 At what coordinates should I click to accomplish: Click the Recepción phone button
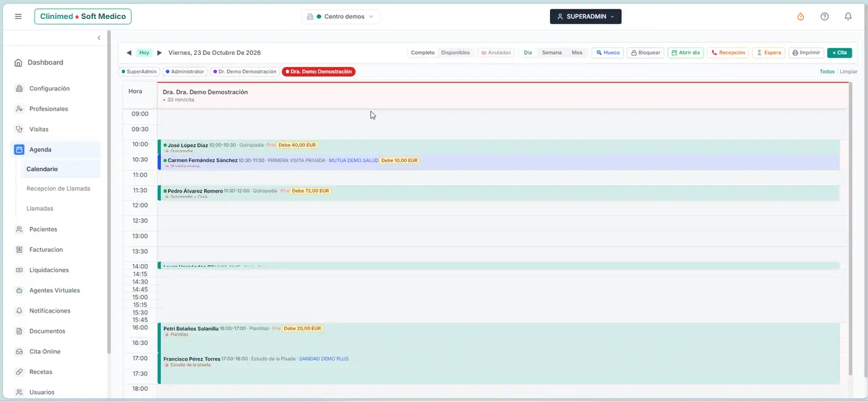728,53
